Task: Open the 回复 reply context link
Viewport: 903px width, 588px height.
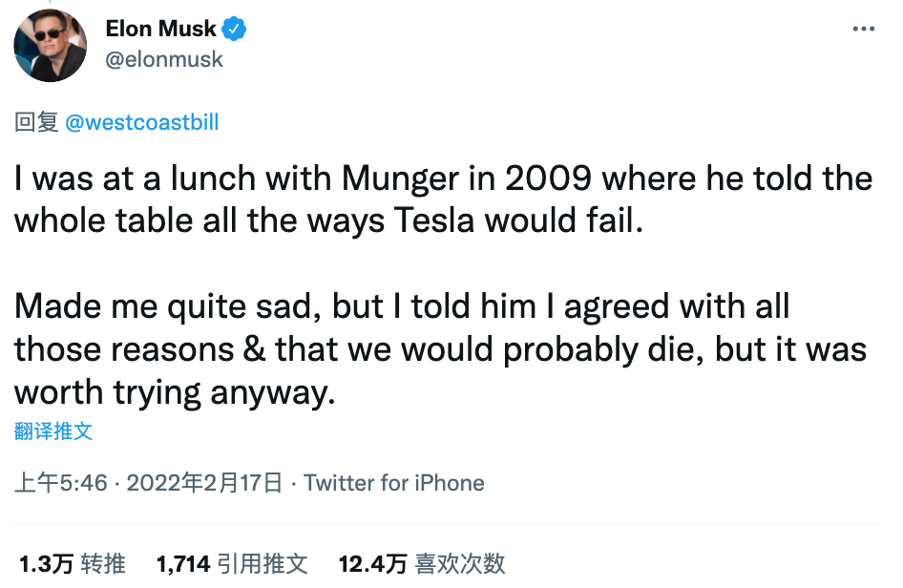Action: [x=35, y=121]
